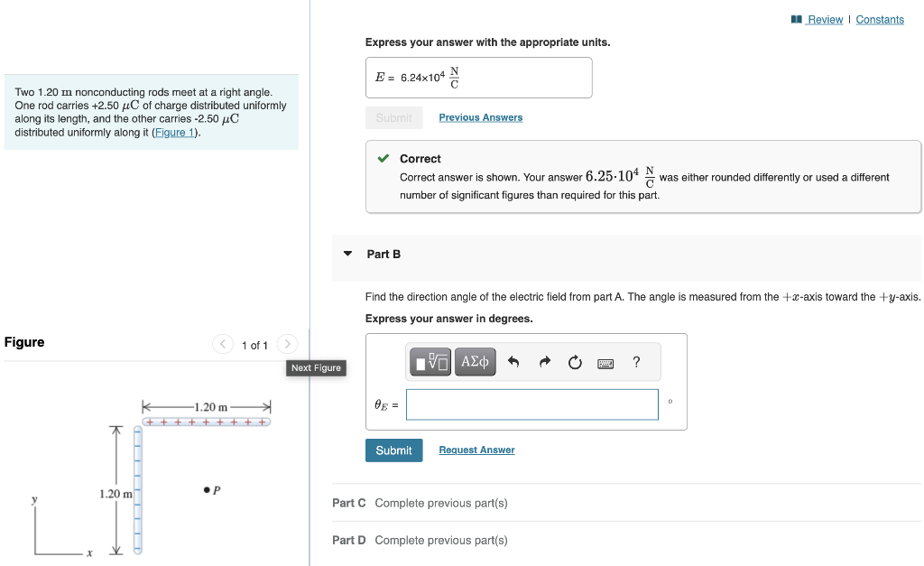Insert Greek letters with the ΑΣφ icon
Screen dimensions: 924x566
pyautogui.click(x=476, y=362)
